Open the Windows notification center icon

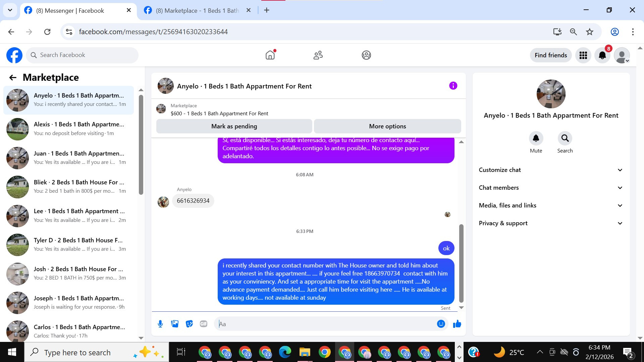pyautogui.click(x=628, y=352)
